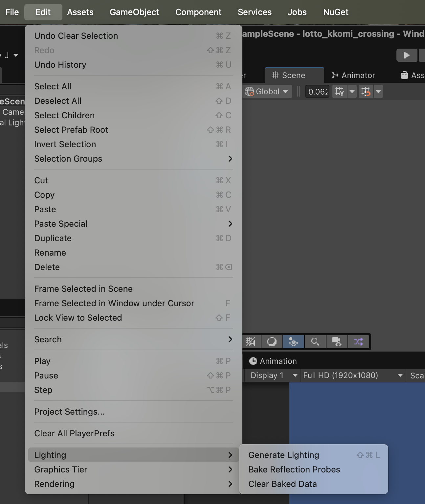The width and height of the screenshot is (425, 504).
Task: Click the camera view overlay icon
Action: click(337, 342)
